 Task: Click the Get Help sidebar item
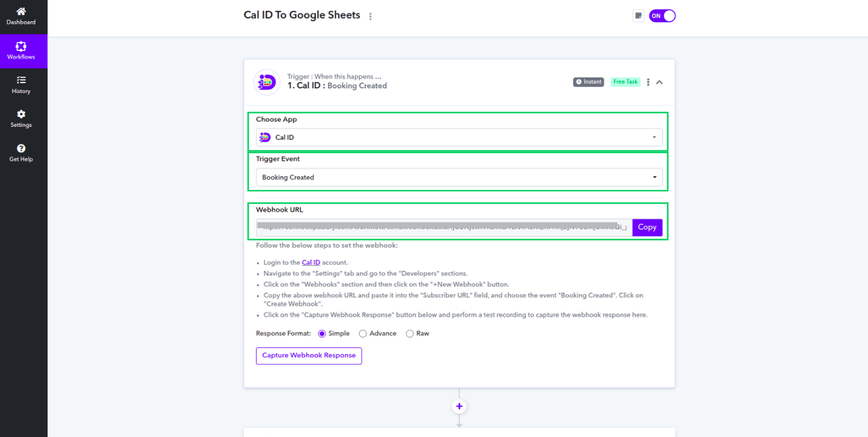pos(21,153)
